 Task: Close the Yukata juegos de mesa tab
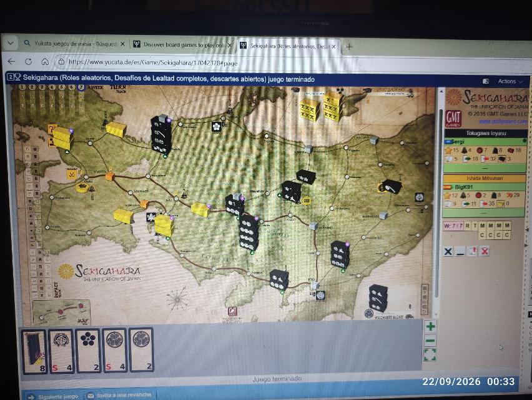click(122, 44)
